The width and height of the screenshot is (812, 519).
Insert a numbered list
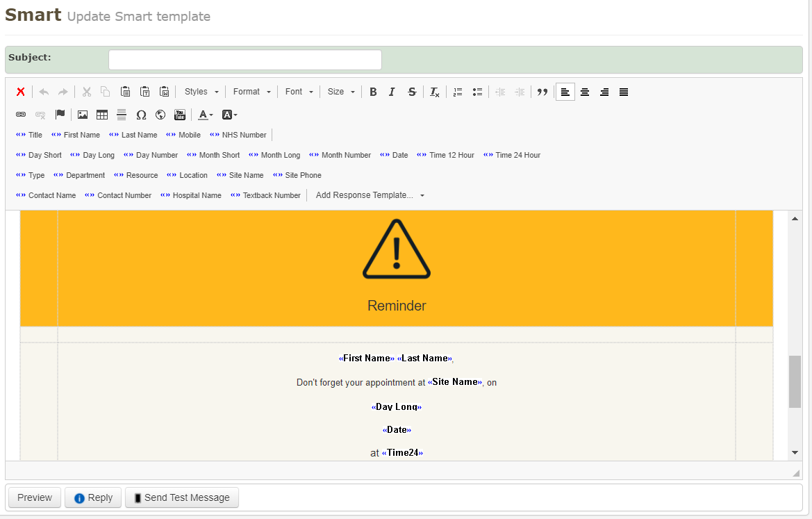coord(458,92)
